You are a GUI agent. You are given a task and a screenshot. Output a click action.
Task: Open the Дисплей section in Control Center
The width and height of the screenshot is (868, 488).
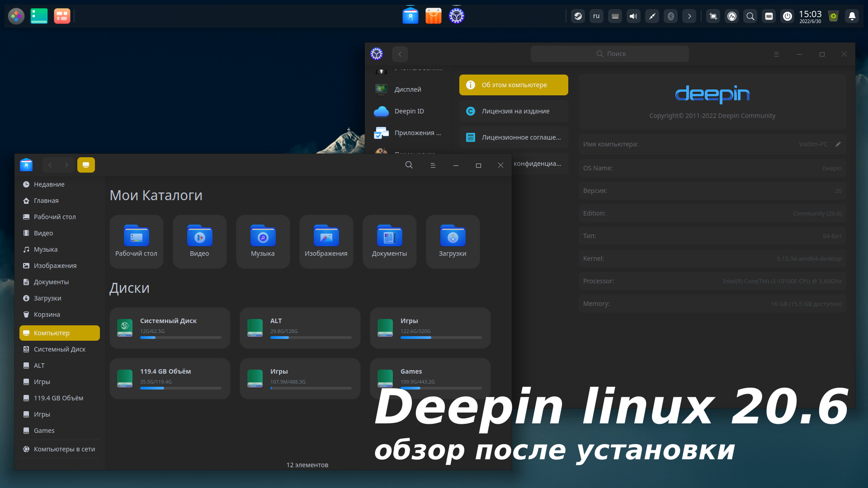pyautogui.click(x=406, y=89)
